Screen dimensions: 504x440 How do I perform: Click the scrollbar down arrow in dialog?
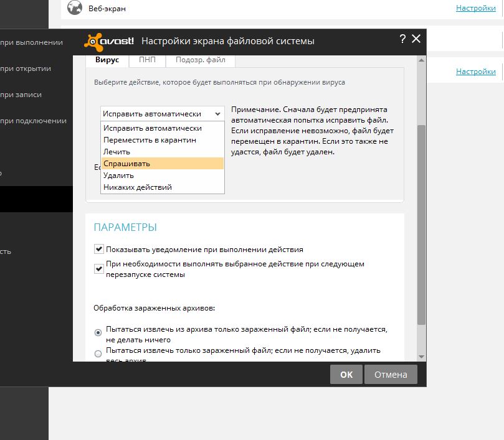point(421,357)
